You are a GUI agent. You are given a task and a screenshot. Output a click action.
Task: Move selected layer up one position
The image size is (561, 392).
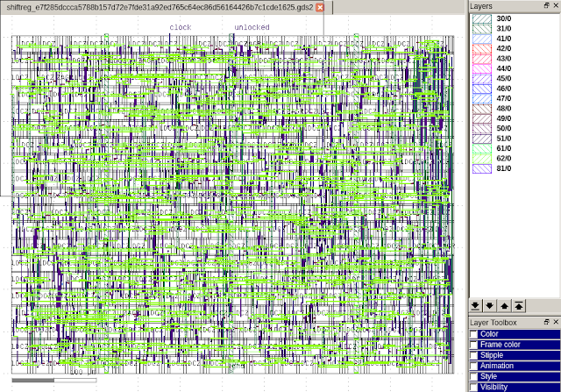tap(505, 306)
